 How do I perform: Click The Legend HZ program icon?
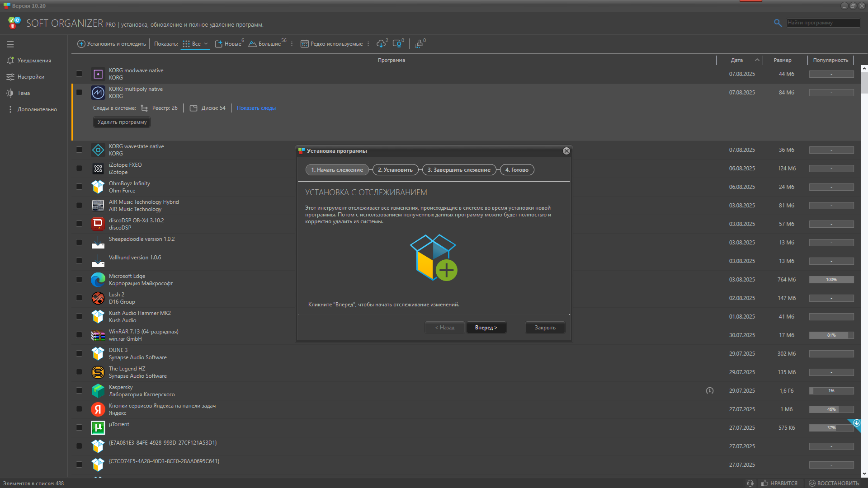point(98,372)
